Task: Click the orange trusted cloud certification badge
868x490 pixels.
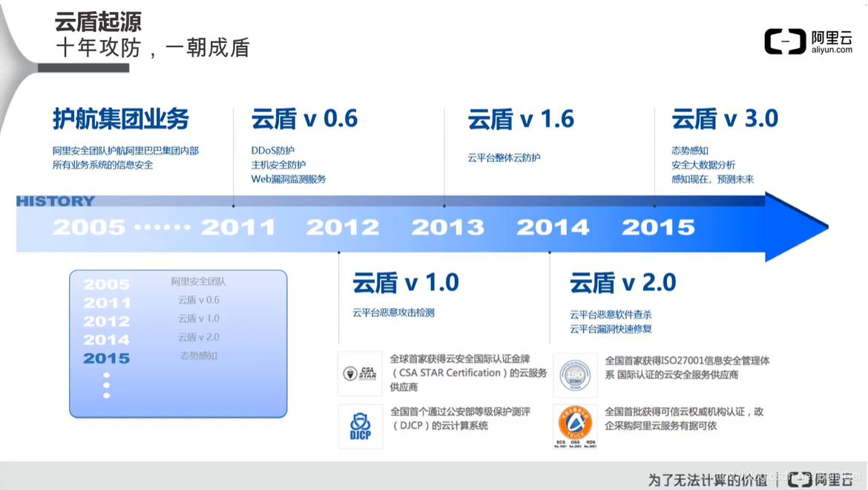Action: point(575,426)
